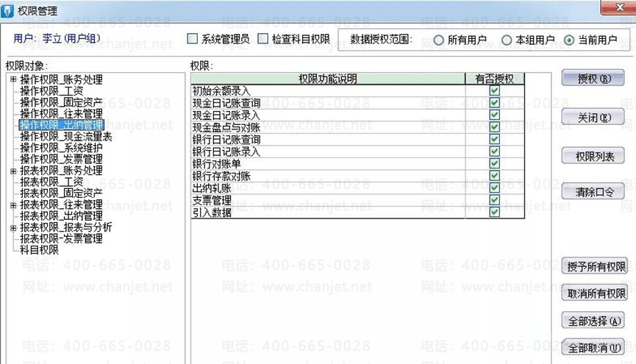Toggle authorization checkbox for 银行对账单
636x364 pixels.
click(494, 163)
